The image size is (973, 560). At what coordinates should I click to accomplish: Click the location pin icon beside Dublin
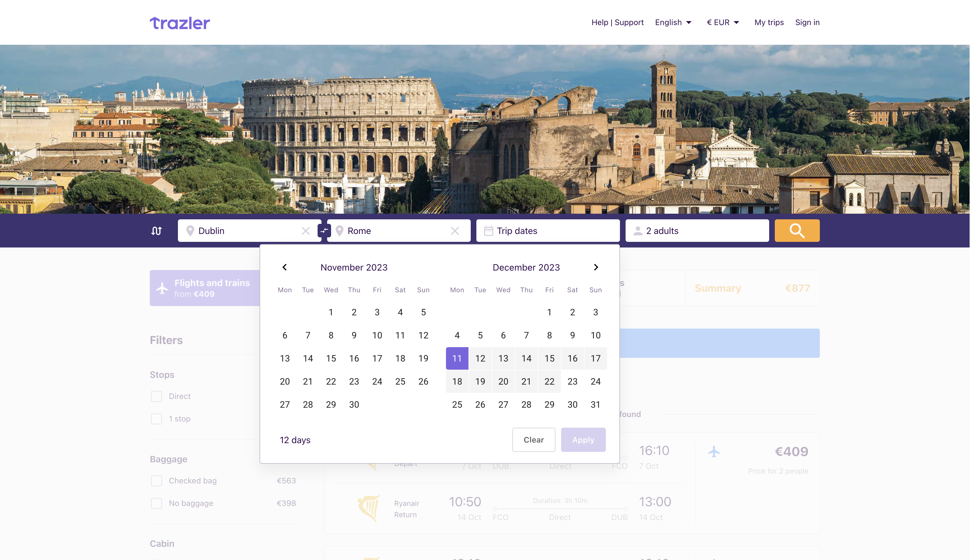coord(190,231)
